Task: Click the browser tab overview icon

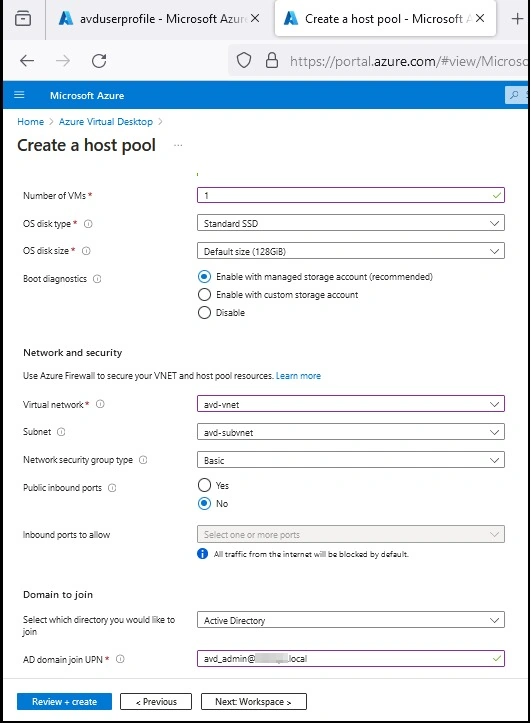Action: (23, 19)
